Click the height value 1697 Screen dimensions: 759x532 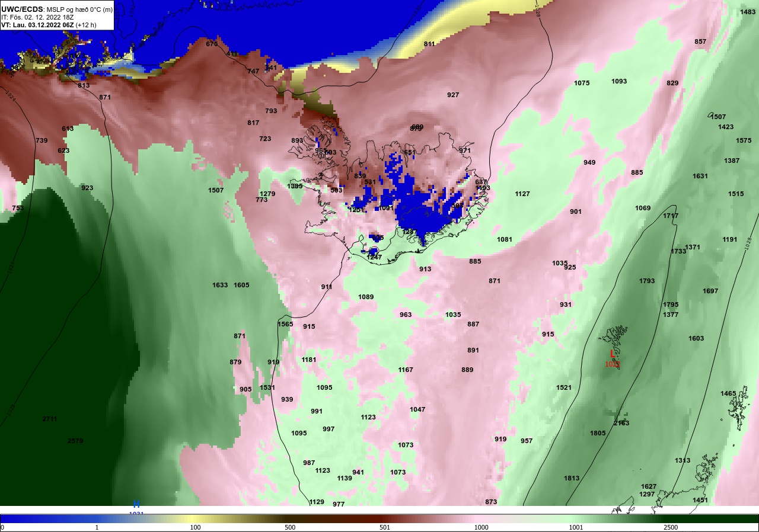point(710,291)
